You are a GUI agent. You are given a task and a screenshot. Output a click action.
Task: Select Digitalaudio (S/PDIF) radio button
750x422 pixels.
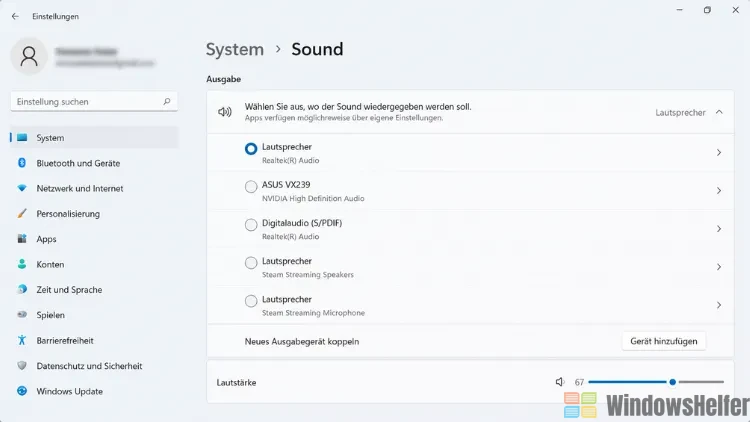(251, 225)
